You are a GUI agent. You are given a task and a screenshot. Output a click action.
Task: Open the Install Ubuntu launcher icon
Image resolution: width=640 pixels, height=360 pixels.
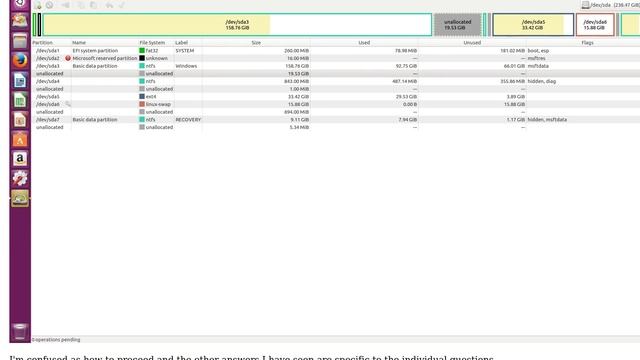[20, 20]
